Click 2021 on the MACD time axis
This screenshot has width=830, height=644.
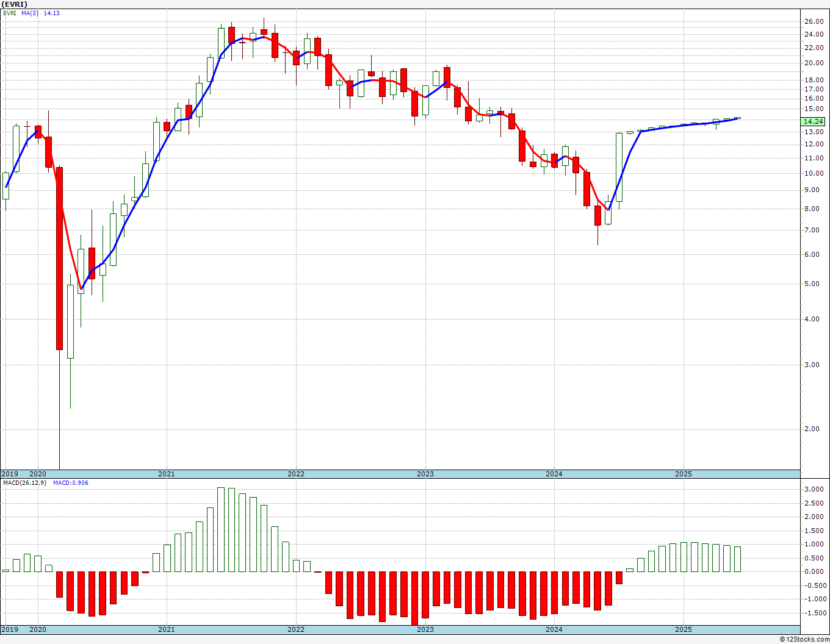(167, 629)
